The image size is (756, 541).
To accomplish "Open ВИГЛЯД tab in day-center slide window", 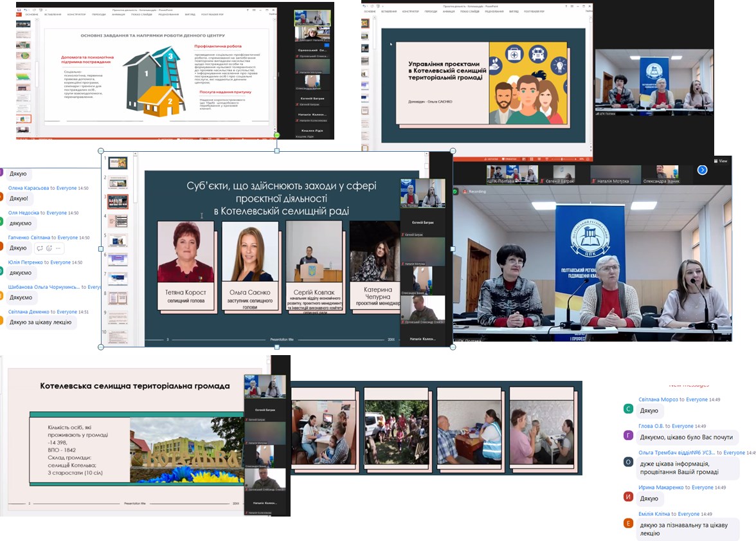I will 190,15.
